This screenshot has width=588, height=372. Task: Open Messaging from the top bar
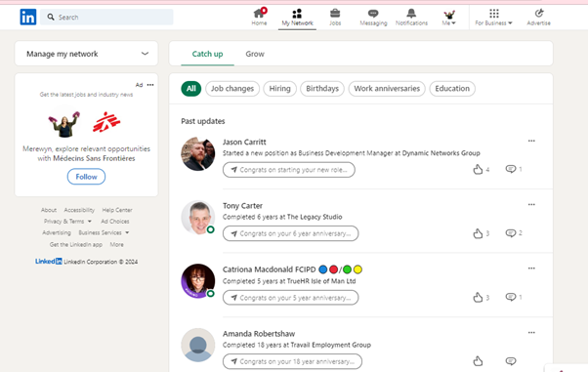point(373,18)
